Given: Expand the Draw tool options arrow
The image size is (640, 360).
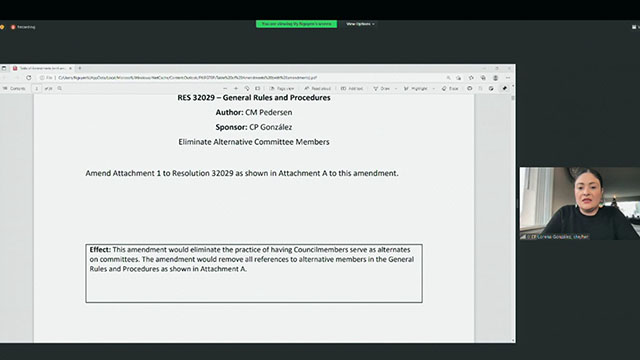Looking at the screenshot, I should pyautogui.click(x=396, y=89).
